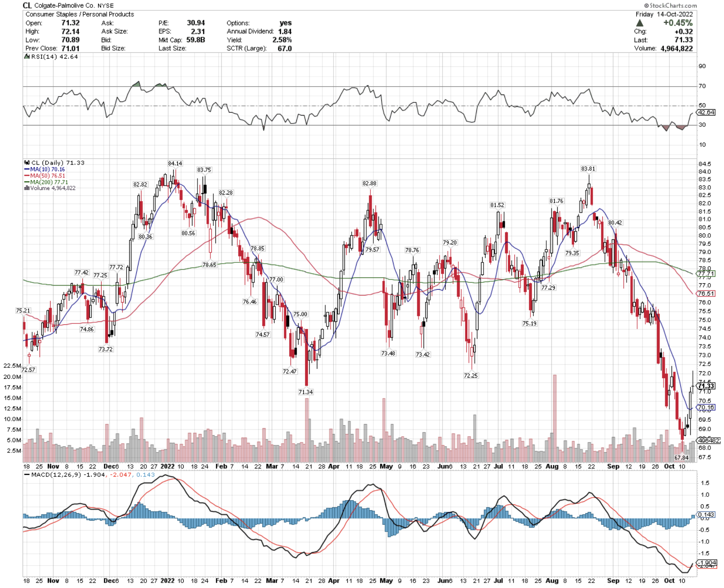Click the MA(10) 70.16 legend entry
Screen dimensions: 724x588
pyautogui.click(x=44, y=169)
